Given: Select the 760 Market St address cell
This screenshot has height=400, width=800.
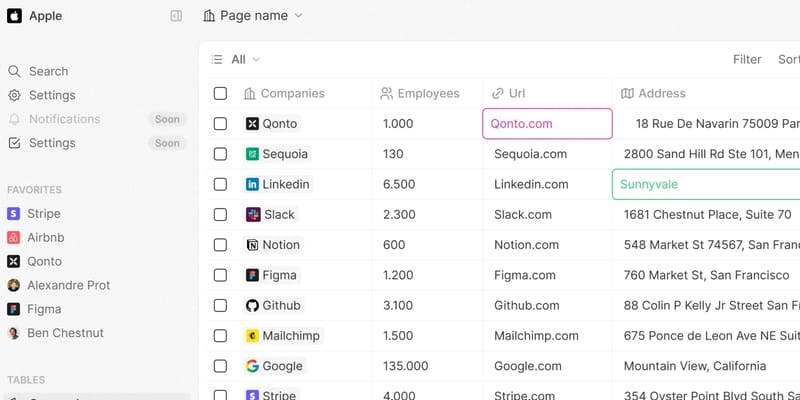Looking at the screenshot, I should click(706, 276).
